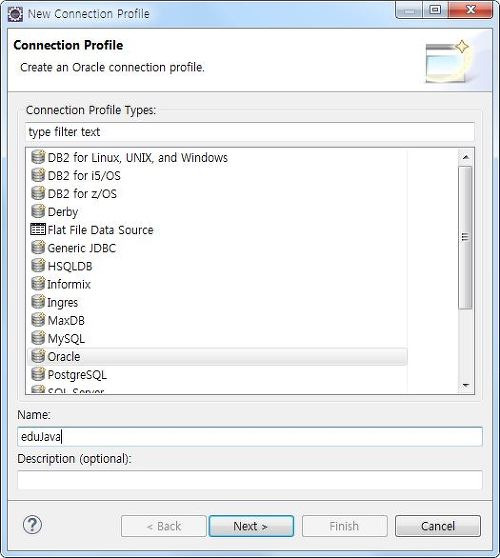Click the Derby database icon

coord(38,211)
